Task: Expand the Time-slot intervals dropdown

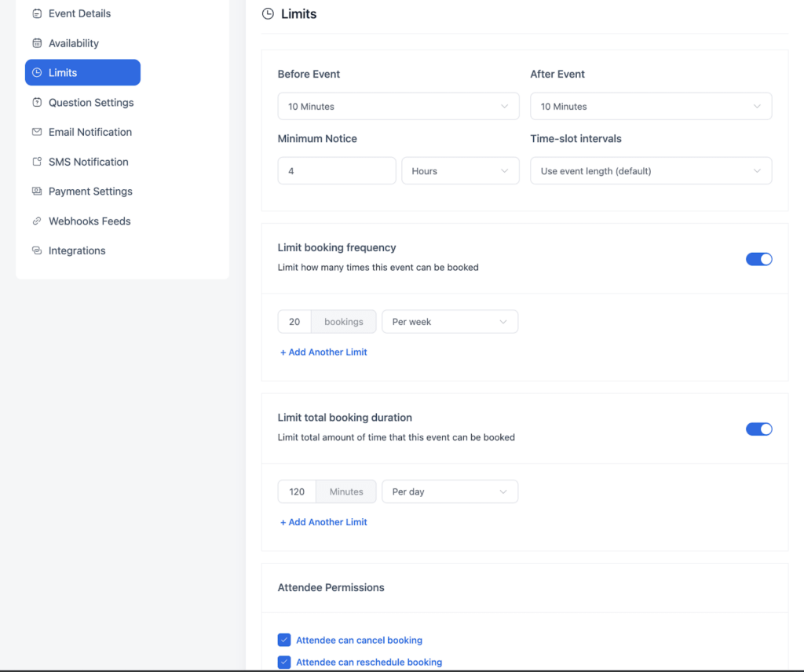Action: [650, 170]
